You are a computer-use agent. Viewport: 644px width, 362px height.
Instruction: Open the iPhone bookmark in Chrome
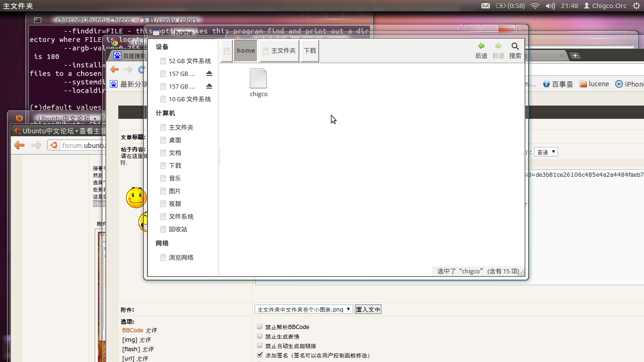629,84
